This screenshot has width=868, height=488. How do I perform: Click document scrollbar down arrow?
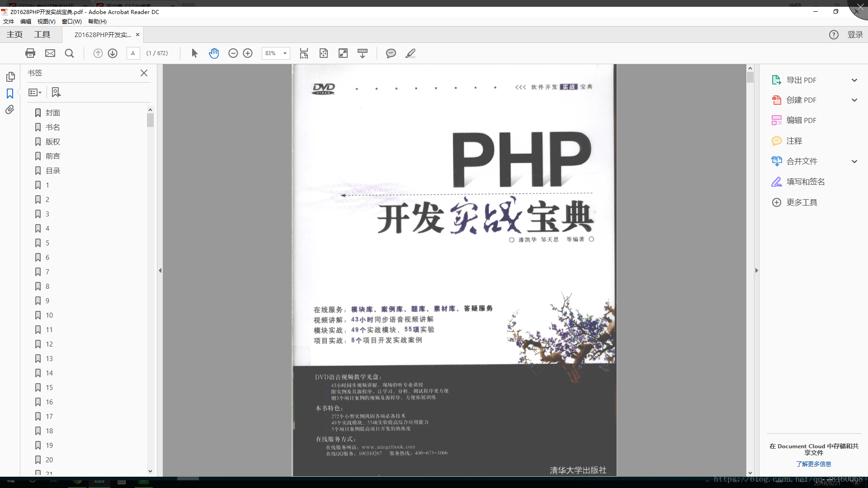point(750,473)
